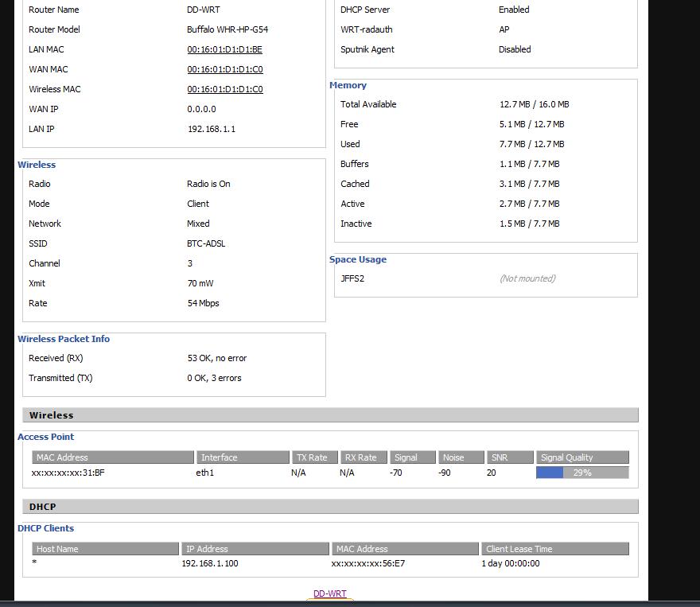Select the Host Name column header
The width and height of the screenshot is (700, 607).
click(x=105, y=549)
